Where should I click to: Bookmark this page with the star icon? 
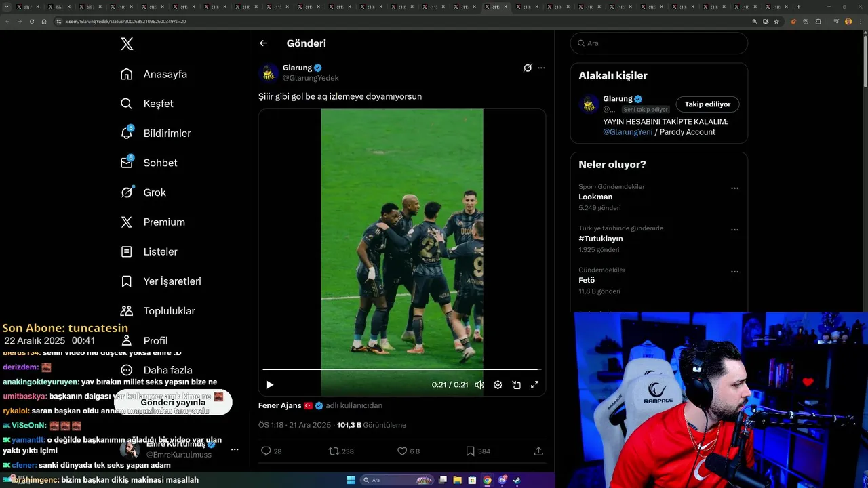(x=776, y=22)
